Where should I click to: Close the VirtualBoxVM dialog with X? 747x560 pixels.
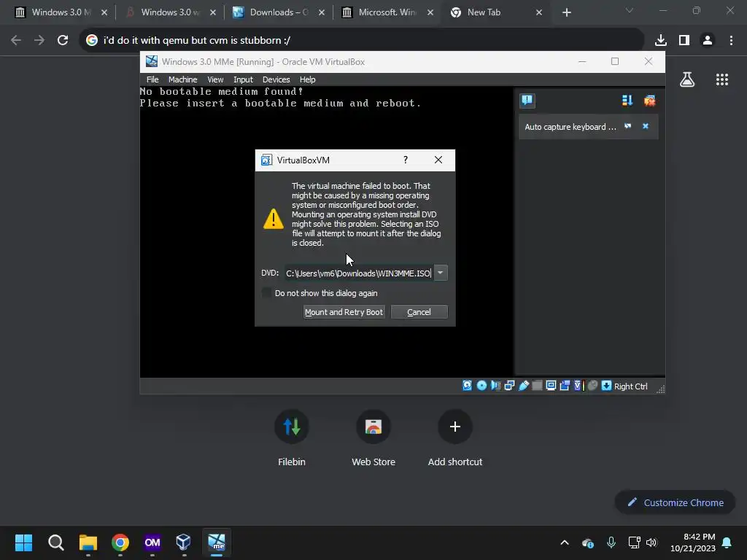pyautogui.click(x=438, y=160)
